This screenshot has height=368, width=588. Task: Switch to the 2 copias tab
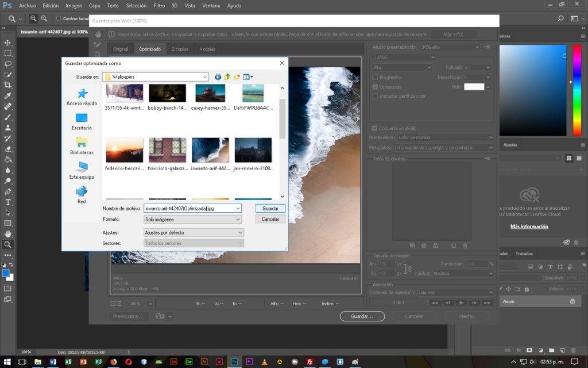click(x=180, y=49)
